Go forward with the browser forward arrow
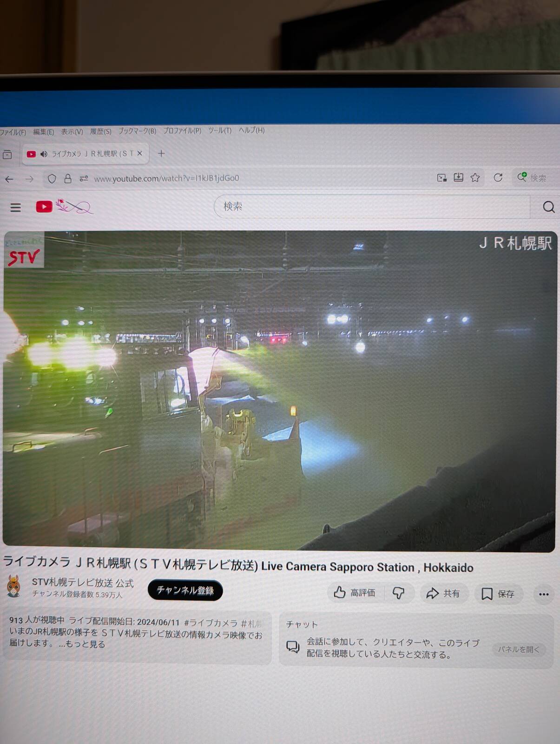The height and width of the screenshot is (744, 560). point(29,179)
